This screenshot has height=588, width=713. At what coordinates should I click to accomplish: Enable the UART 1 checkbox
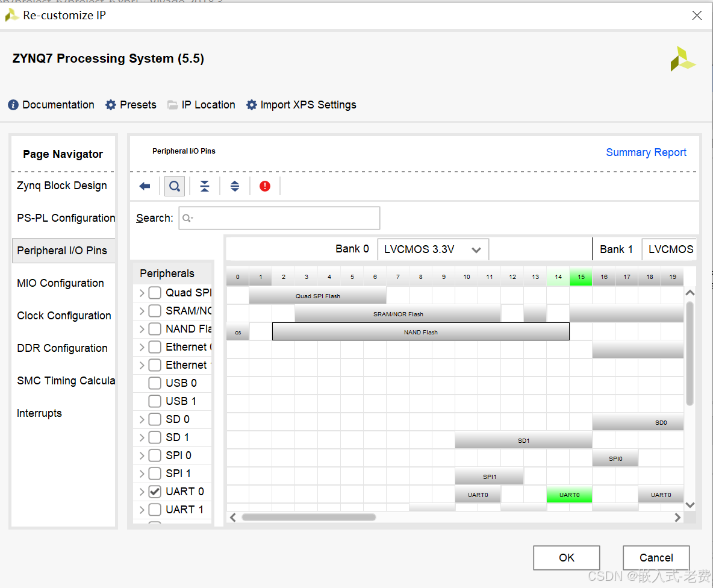155,510
